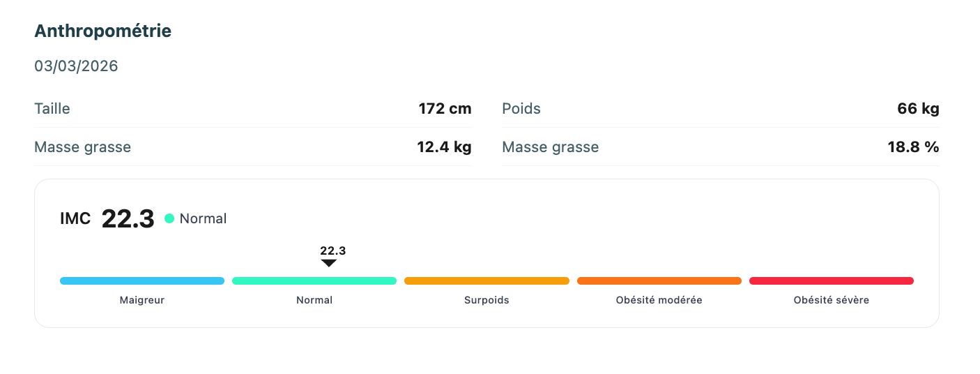Click the Obésité sévère category label
The image size is (980, 374).
click(832, 301)
